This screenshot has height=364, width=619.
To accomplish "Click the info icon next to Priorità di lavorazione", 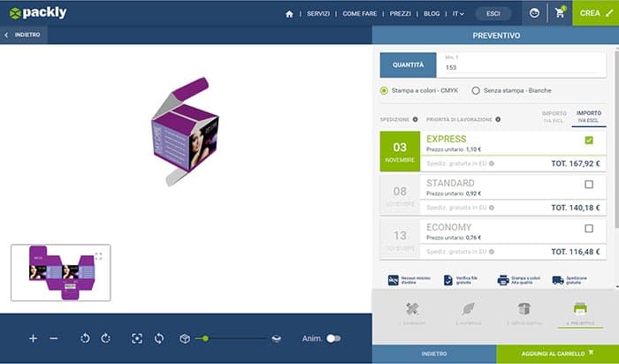I will pyautogui.click(x=498, y=119).
